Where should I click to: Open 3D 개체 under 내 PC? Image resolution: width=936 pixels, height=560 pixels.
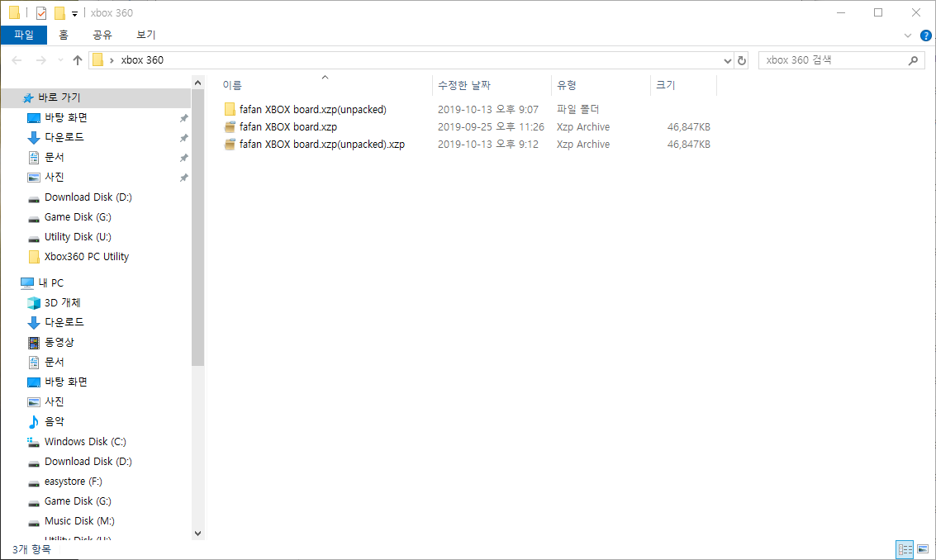tap(62, 302)
